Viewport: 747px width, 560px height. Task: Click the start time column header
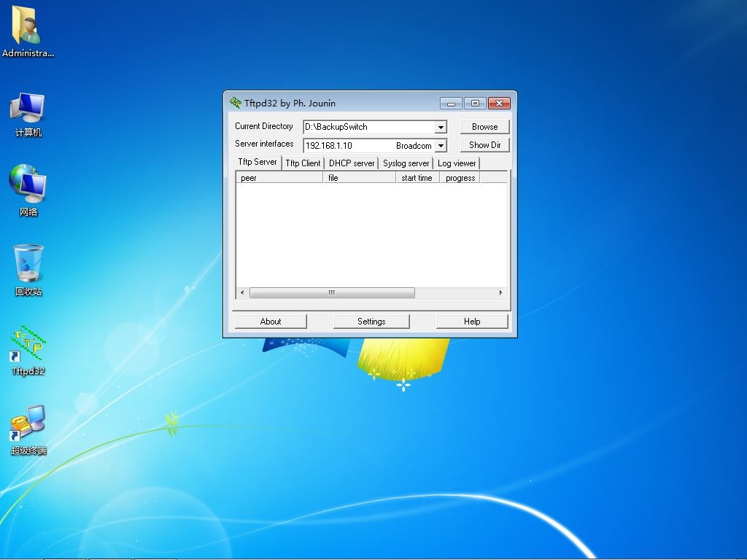coord(418,178)
